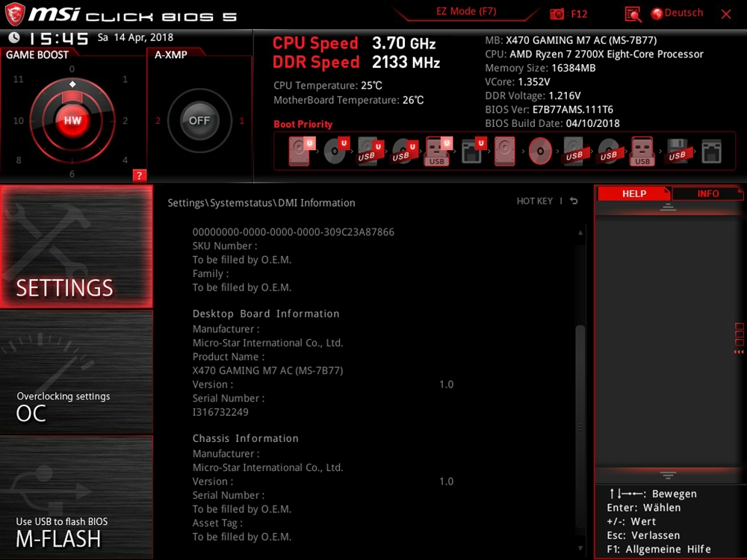Image resolution: width=747 pixels, height=560 pixels.
Task: Click the globe language icon beside Deutsch
Action: (x=657, y=13)
